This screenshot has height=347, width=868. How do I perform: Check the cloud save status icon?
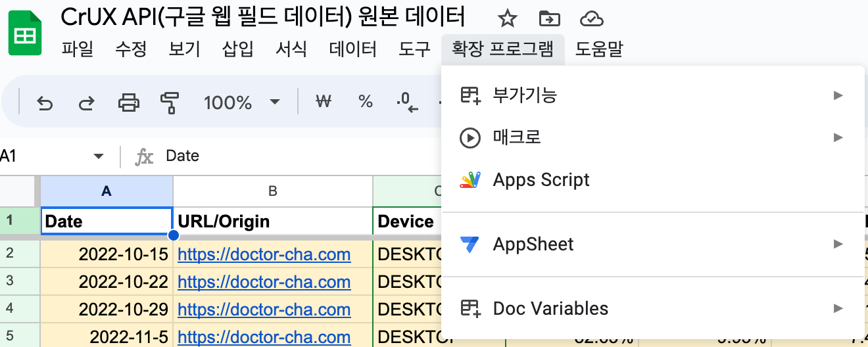coord(592,19)
